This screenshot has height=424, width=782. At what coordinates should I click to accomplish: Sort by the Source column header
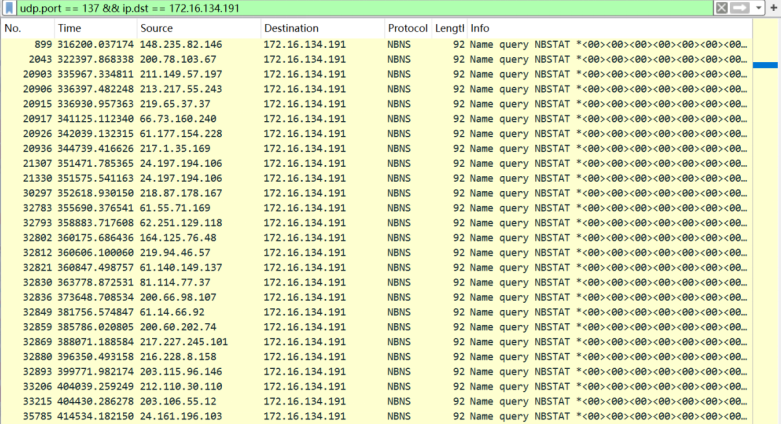coord(198,28)
